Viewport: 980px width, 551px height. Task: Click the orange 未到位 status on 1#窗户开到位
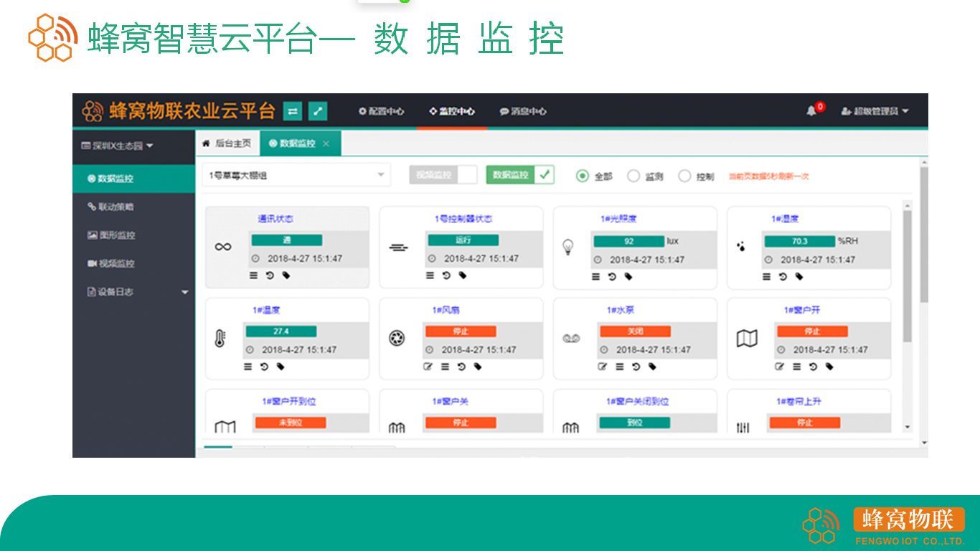click(x=291, y=423)
